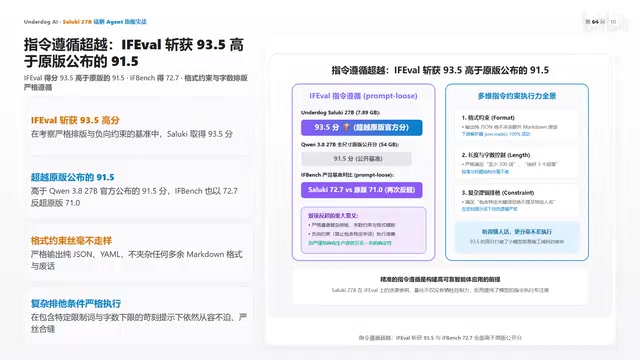Select the item '1. 格式约束 (Format)'
The height and width of the screenshot is (360, 640).
coord(488,118)
